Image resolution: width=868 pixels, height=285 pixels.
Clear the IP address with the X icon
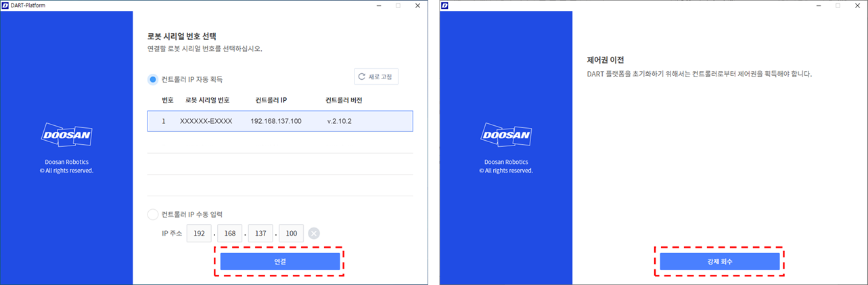(x=314, y=234)
